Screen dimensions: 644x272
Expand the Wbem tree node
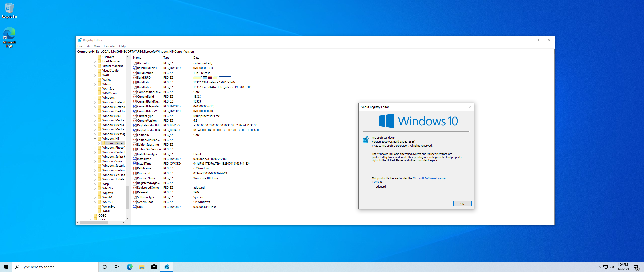click(x=95, y=84)
